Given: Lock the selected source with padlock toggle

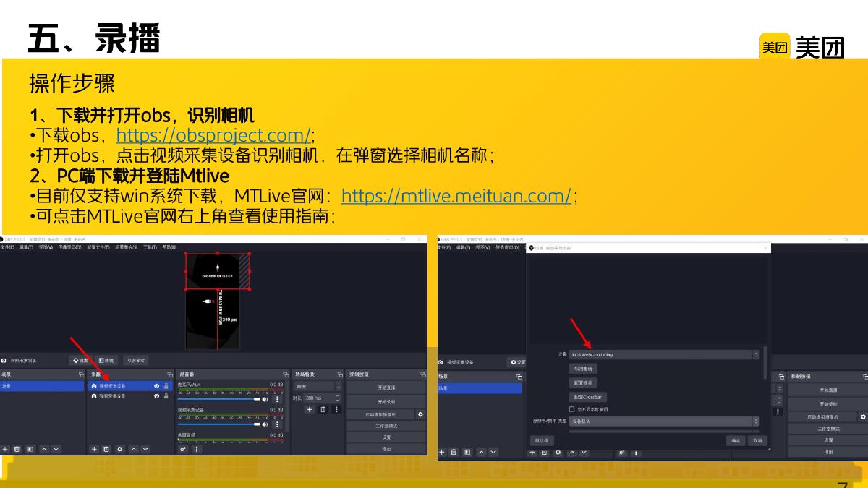Looking at the screenshot, I should (x=166, y=385).
